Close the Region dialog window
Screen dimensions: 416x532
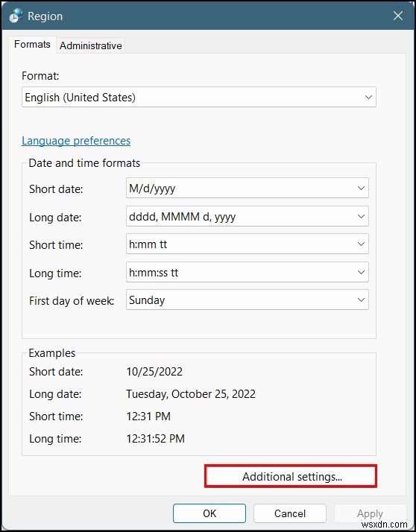(x=397, y=16)
